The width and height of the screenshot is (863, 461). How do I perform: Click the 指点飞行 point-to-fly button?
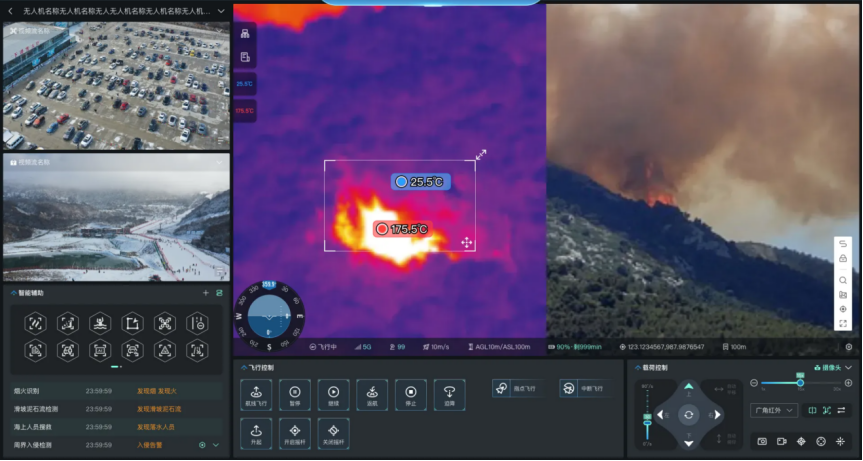513,388
